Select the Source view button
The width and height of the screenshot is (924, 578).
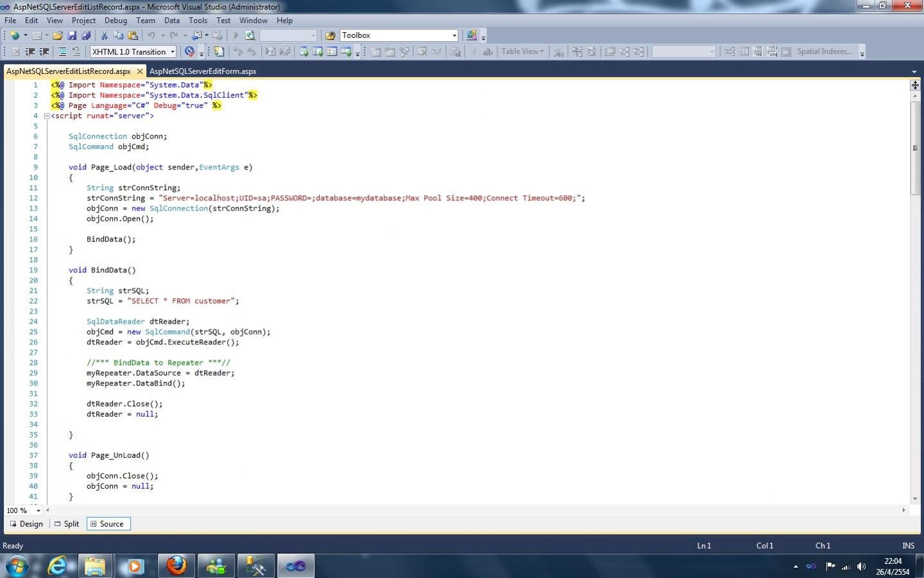point(108,524)
